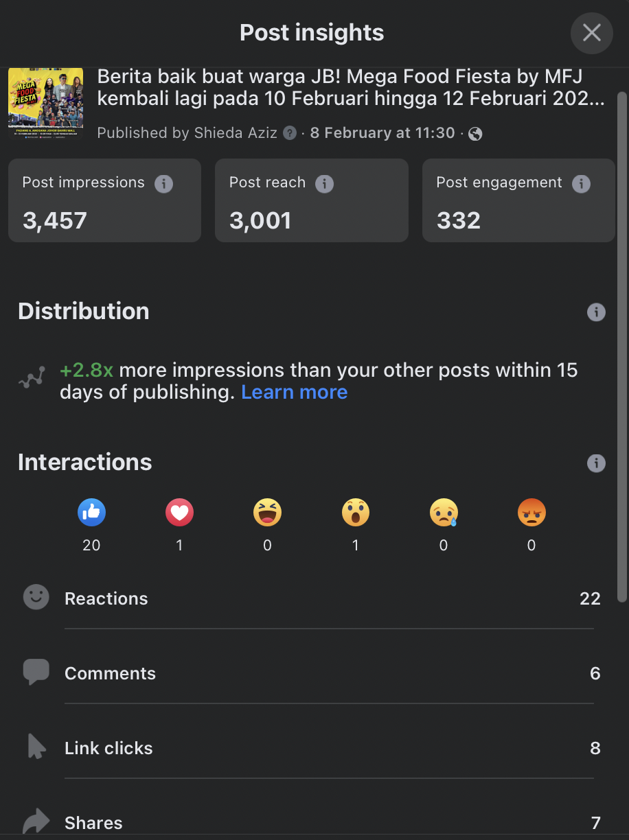Click the question mark beside Shieda Aziz
Viewport: 629px width, 840px height.
point(290,133)
